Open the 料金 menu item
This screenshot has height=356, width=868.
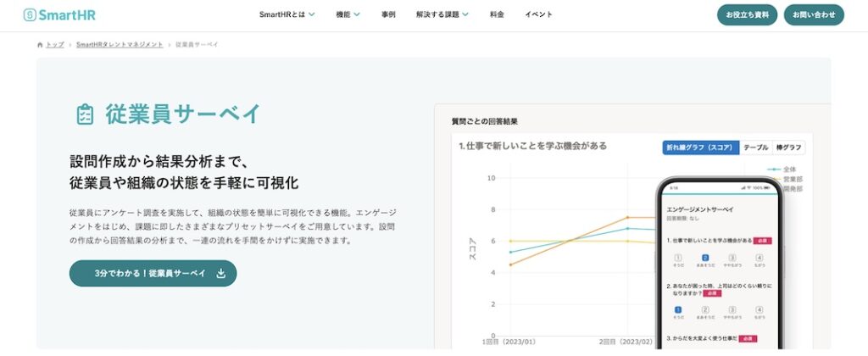pos(497,15)
